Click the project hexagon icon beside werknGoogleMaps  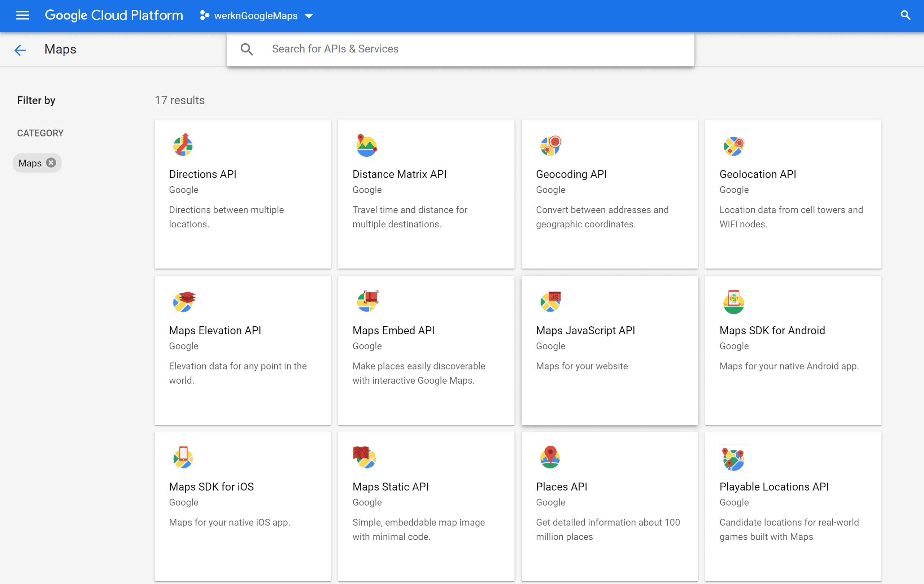(x=205, y=16)
